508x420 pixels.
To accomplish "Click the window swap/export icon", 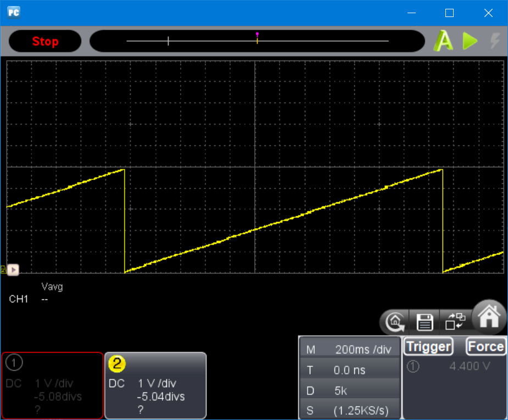I will [455, 321].
